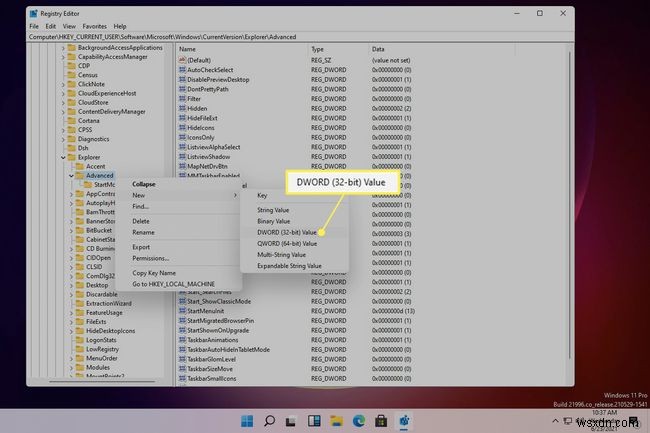
Task: Expand the MenuOrder node
Action: tap(71, 358)
